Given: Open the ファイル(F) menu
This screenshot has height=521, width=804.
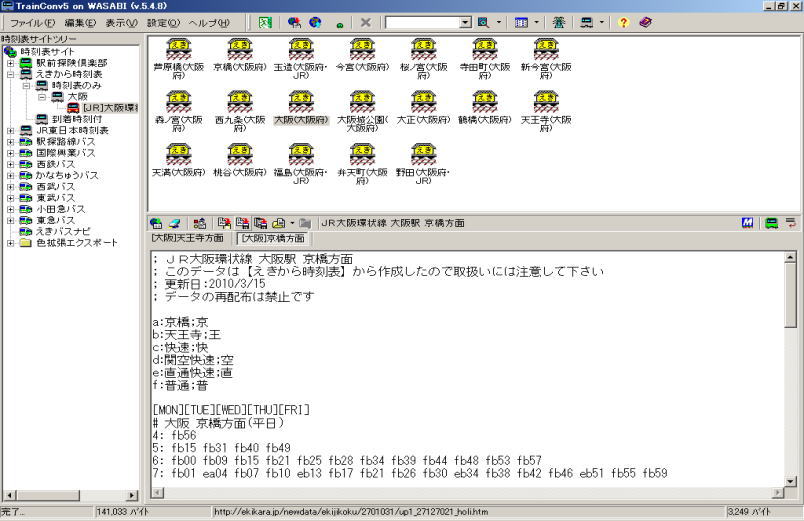Looking at the screenshot, I should click(32, 23).
